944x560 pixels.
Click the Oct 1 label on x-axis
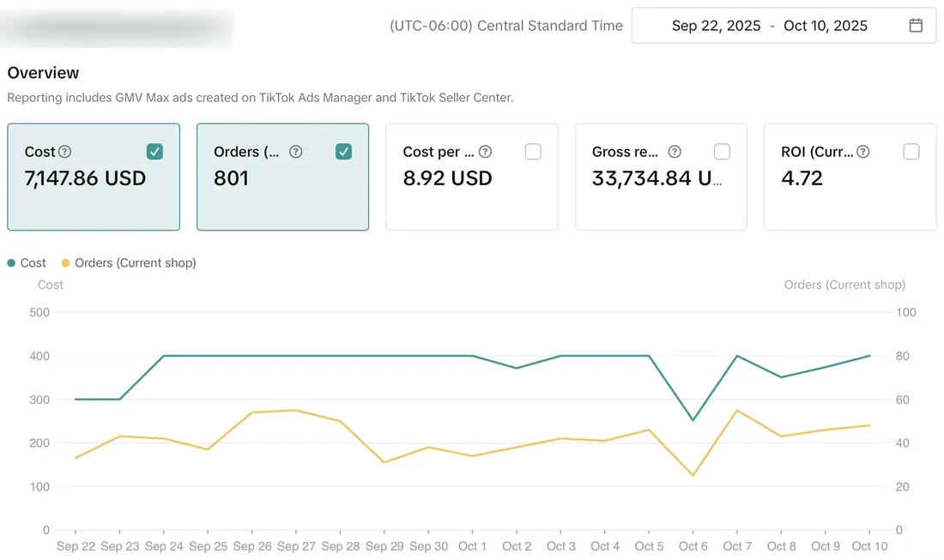tap(472, 546)
